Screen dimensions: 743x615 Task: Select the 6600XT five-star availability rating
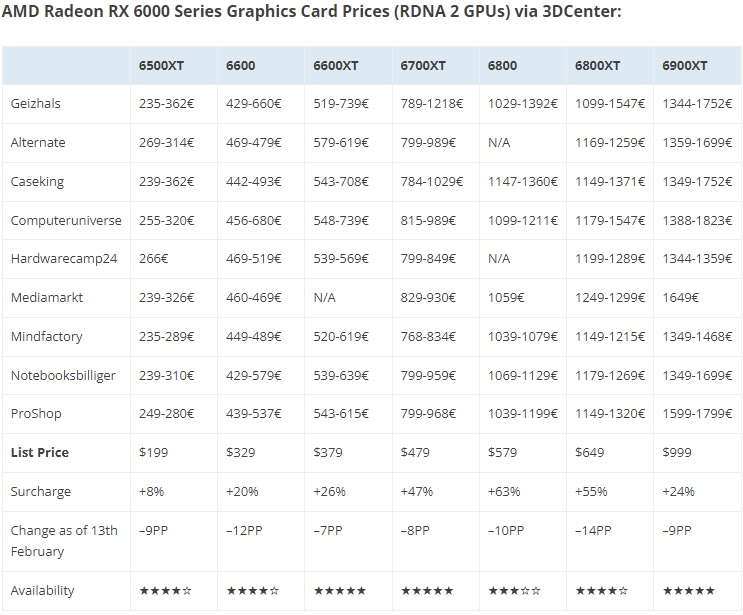tap(340, 591)
